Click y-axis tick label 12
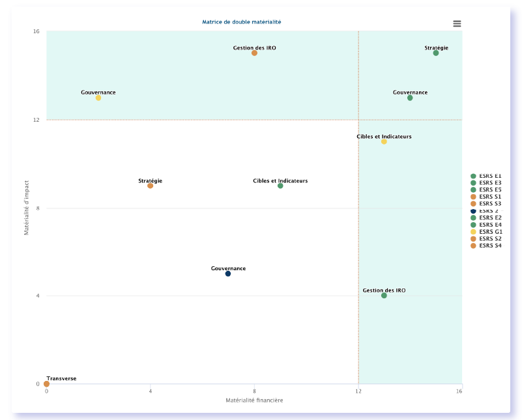 [x=36, y=120]
